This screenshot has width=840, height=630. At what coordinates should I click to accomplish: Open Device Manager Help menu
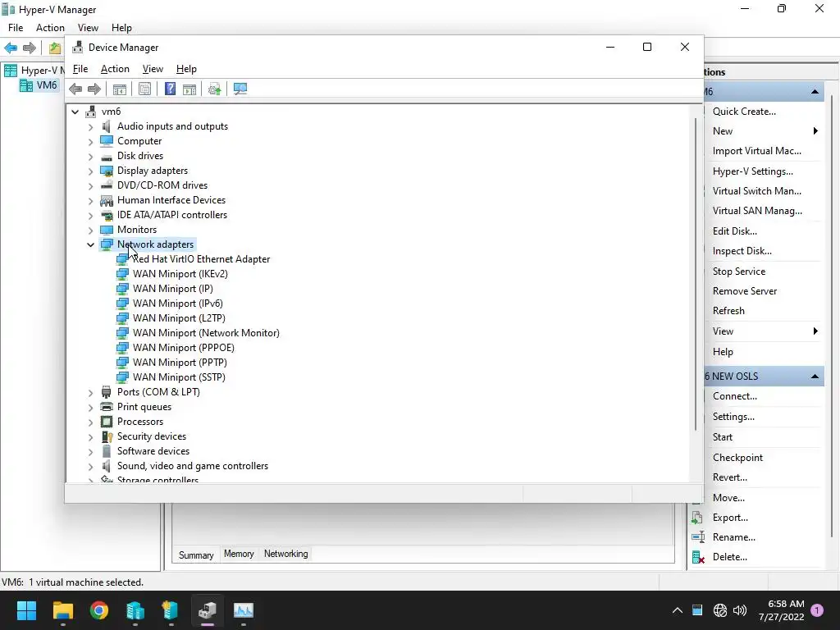point(186,69)
